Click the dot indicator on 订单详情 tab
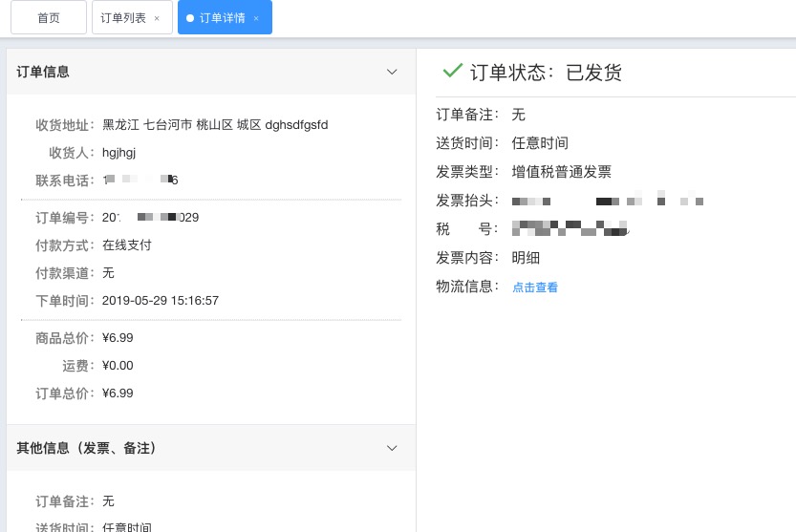Screen dimensions: 796x532 coord(190,18)
